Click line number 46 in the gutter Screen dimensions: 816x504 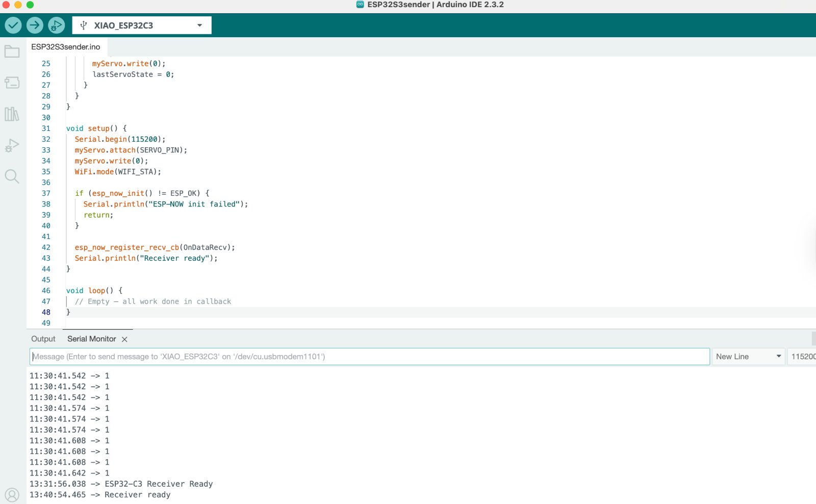coord(46,290)
